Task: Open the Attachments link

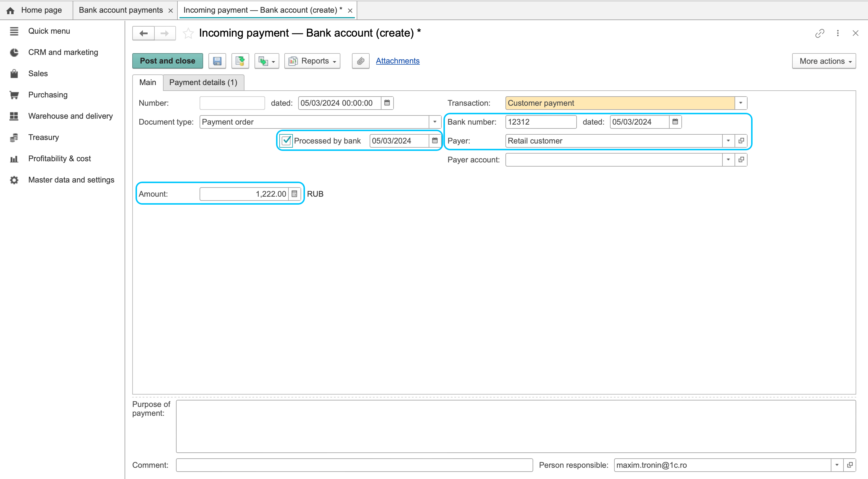Action: [398, 61]
